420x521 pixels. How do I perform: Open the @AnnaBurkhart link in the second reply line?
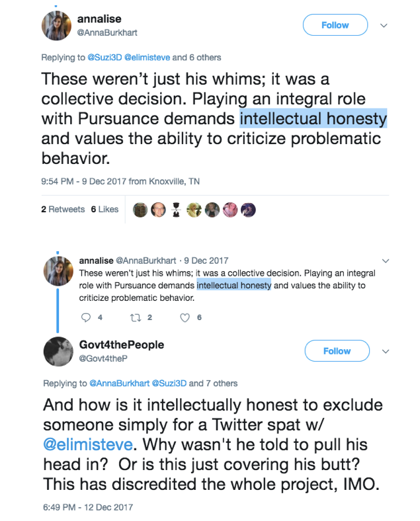pyautogui.click(x=120, y=383)
